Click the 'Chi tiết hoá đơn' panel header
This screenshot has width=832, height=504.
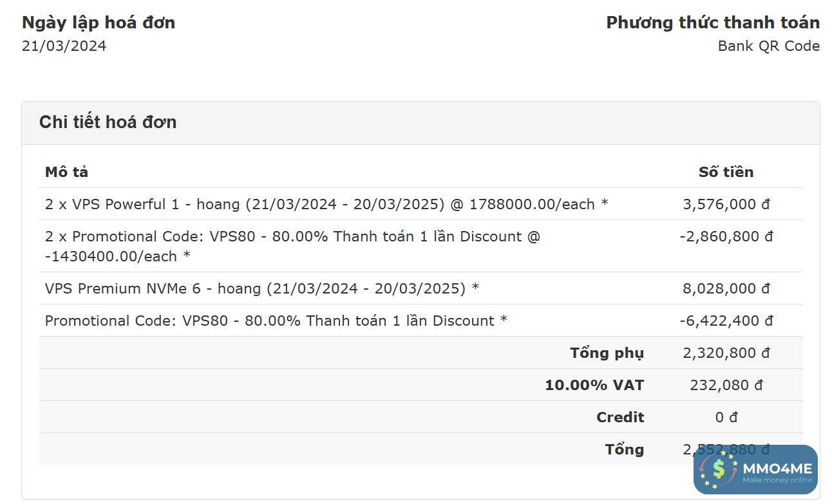tap(108, 122)
